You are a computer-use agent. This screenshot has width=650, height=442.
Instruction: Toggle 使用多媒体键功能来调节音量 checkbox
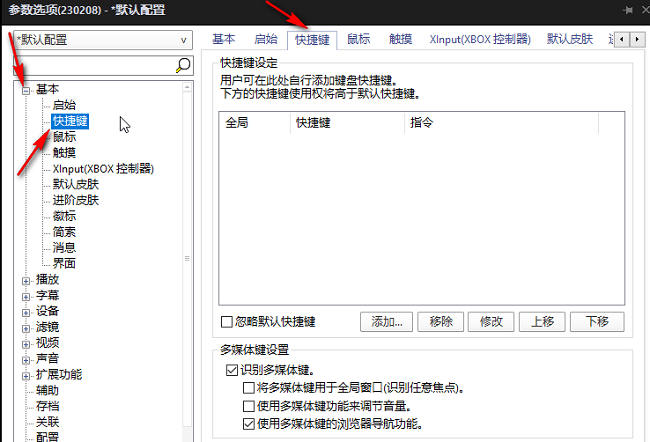[249, 406]
